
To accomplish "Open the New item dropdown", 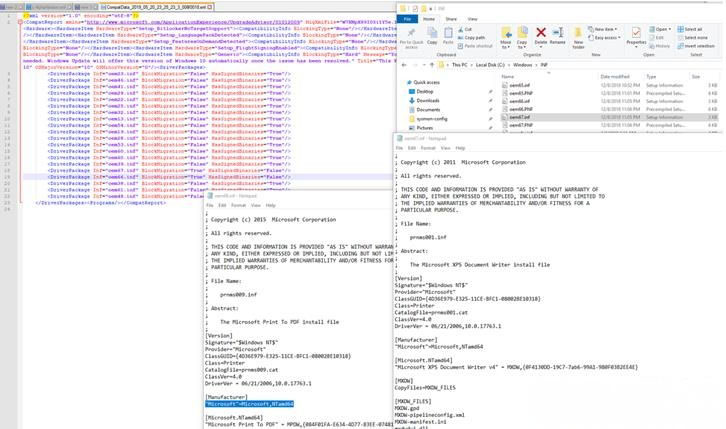I will pyautogui.click(x=603, y=29).
